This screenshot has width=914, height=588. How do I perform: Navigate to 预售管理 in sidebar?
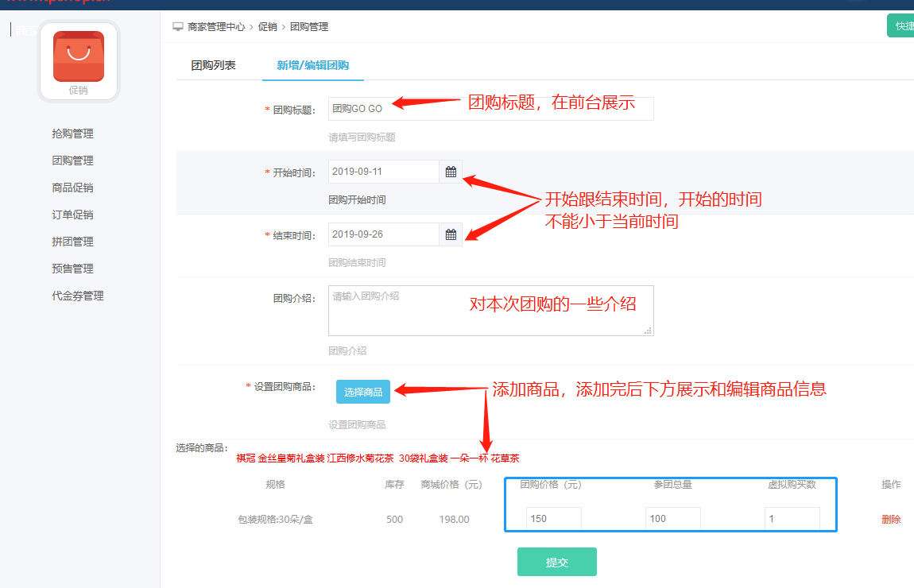[x=72, y=269]
